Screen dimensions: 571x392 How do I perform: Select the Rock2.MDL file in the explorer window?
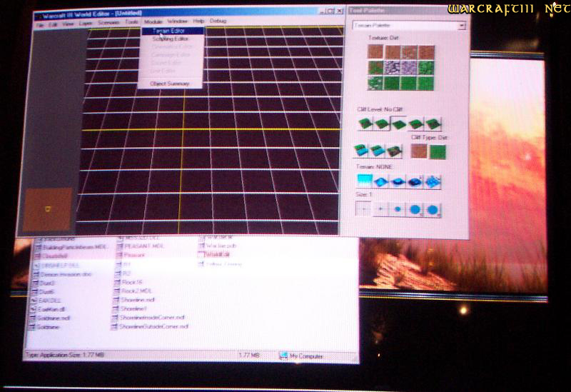[133, 291]
